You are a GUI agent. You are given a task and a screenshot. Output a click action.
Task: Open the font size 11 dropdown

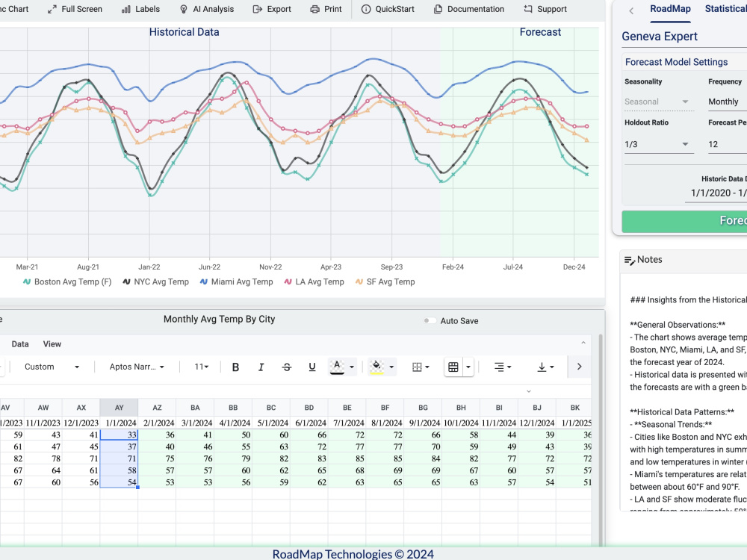[202, 367]
